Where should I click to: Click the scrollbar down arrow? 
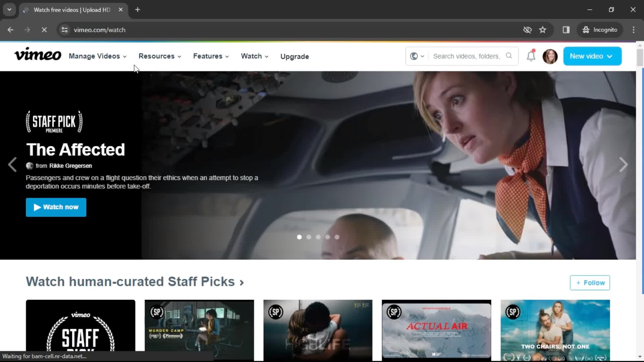coord(640,357)
